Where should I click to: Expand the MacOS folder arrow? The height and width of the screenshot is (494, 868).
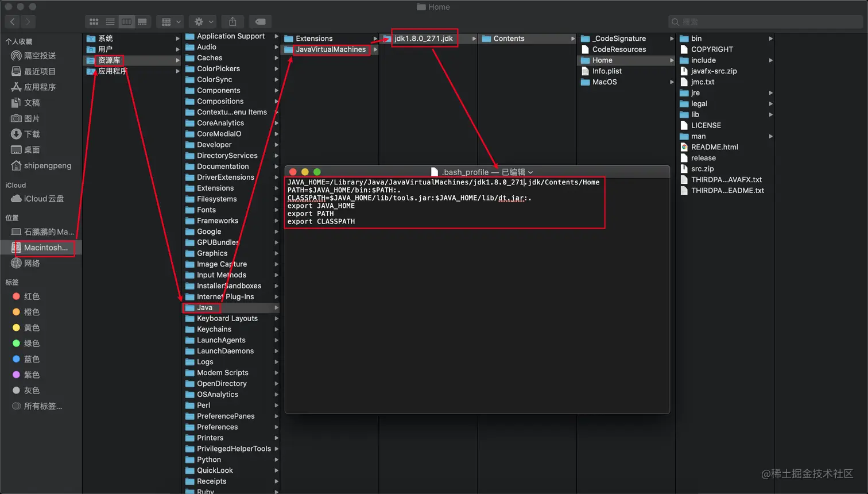(672, 82)
